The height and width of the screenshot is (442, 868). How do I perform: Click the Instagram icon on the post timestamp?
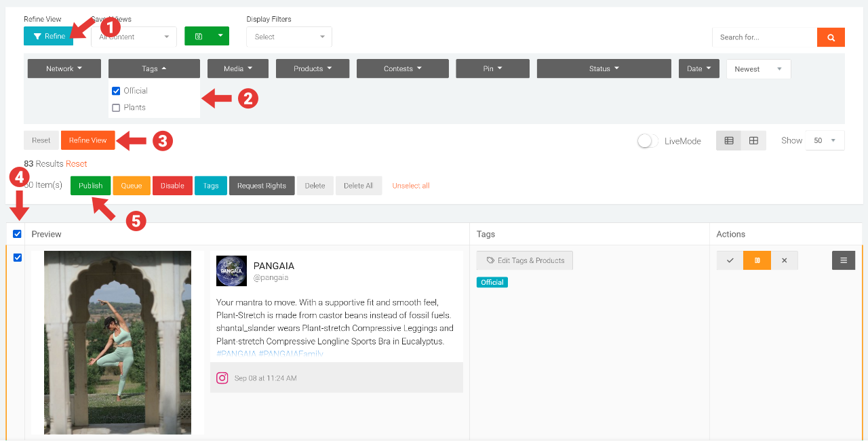(222, 378)
